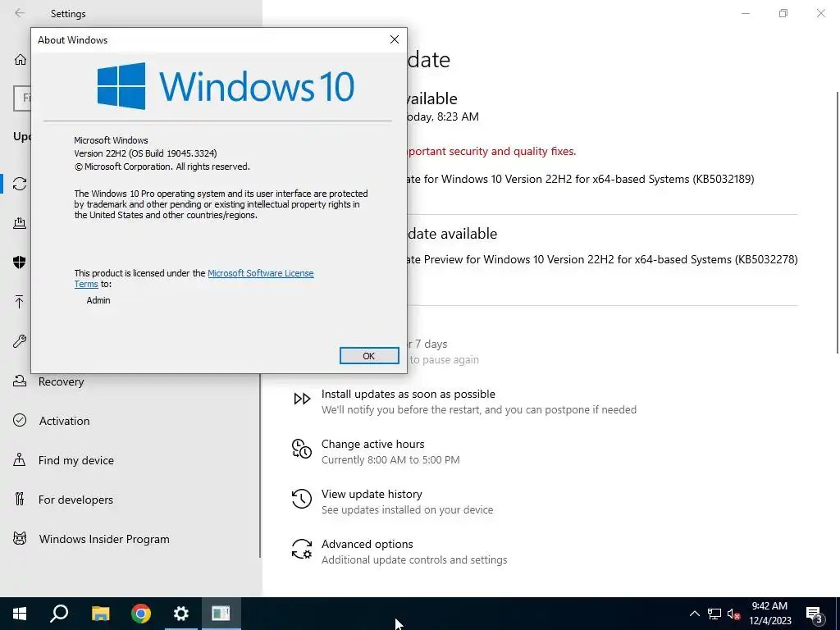Click the Windows Insider Program icon
Viewport: 840px width, 630px height.
(20, 538)
